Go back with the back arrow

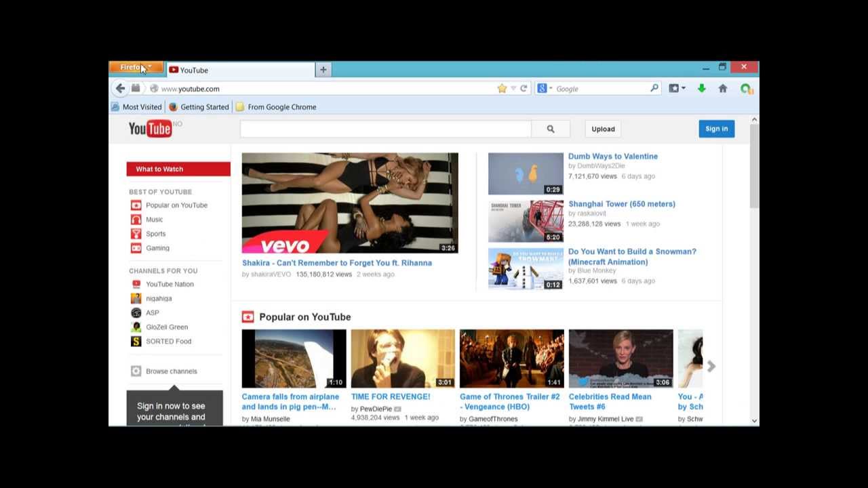pos(120,89)
